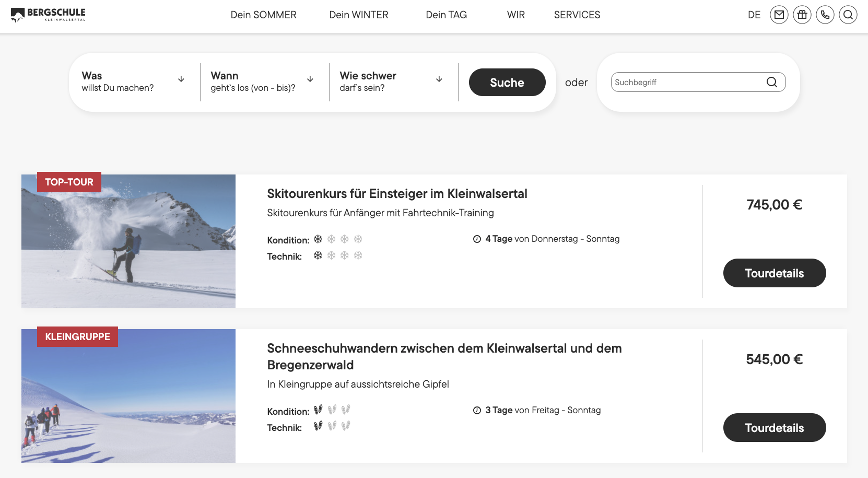This screenshot has width=868, height=478.
Task: View Tourdetails for the Schneeschuhwandern tour
Action: click(774, 427)
